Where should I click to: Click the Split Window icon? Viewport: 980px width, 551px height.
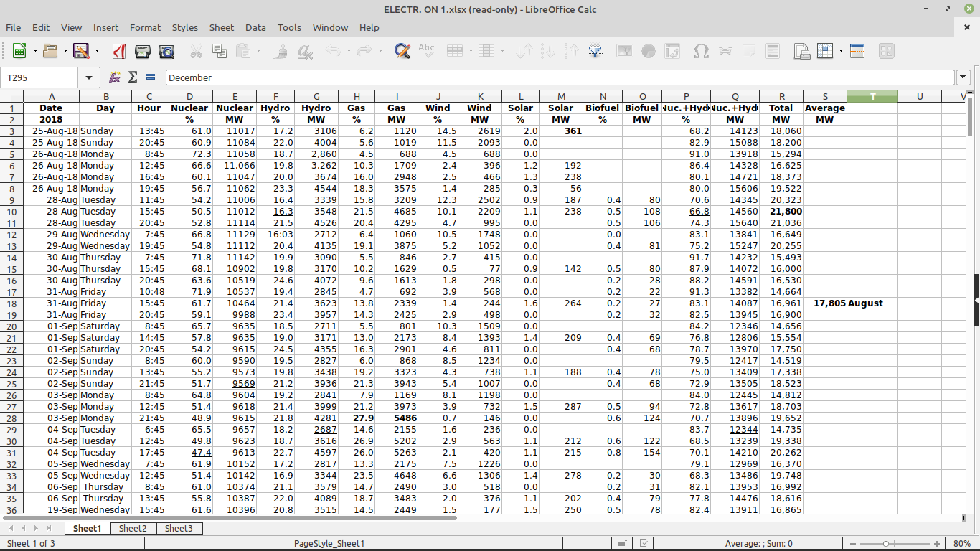pyautogui.click(x=857, y=51)
